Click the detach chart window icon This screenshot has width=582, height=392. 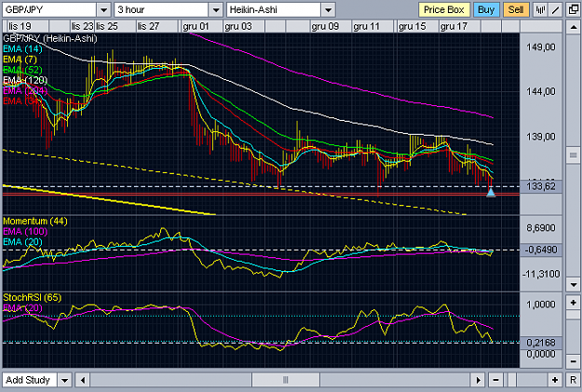click(x=574, y=10)
